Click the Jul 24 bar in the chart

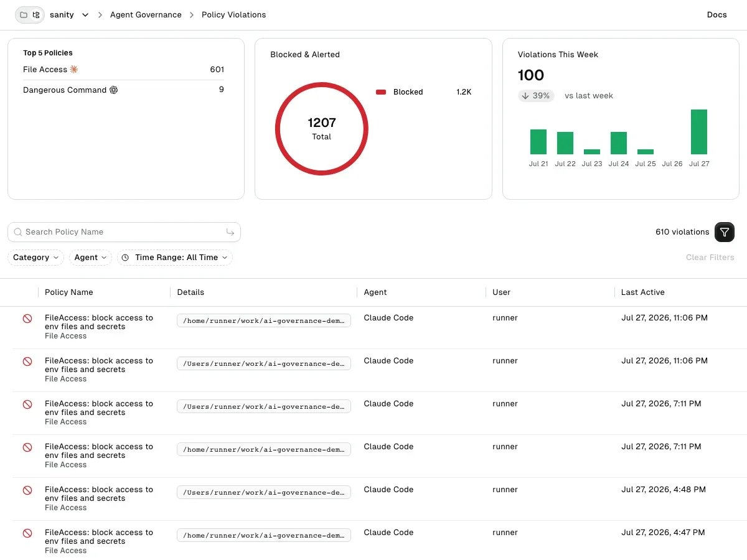(x=619, y=143)
